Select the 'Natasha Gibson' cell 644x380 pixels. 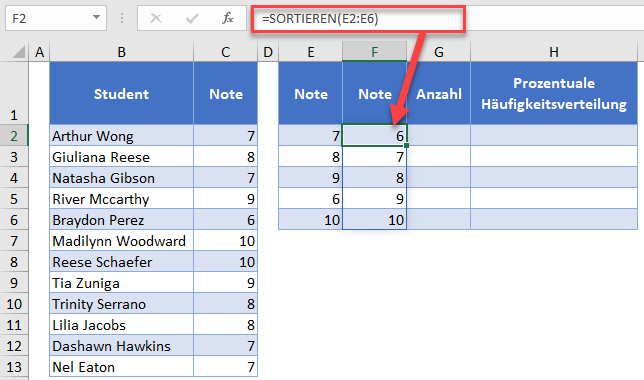(122, 177)
